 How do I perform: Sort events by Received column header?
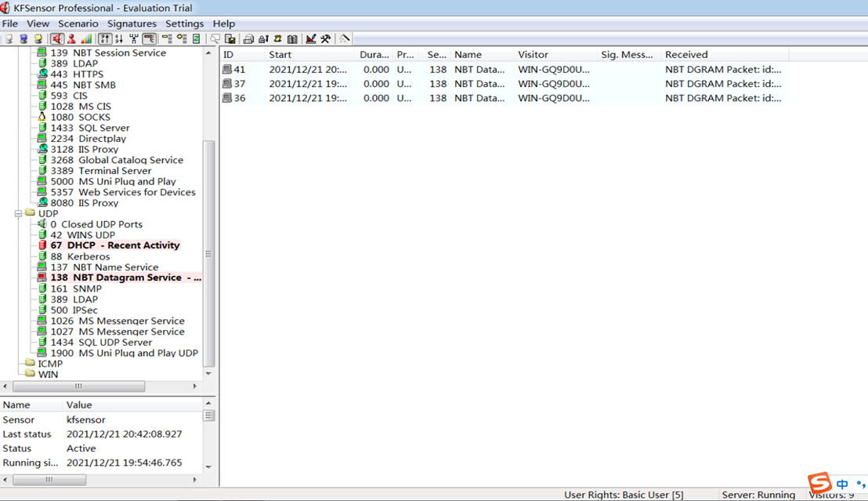[x=725, y=54]
